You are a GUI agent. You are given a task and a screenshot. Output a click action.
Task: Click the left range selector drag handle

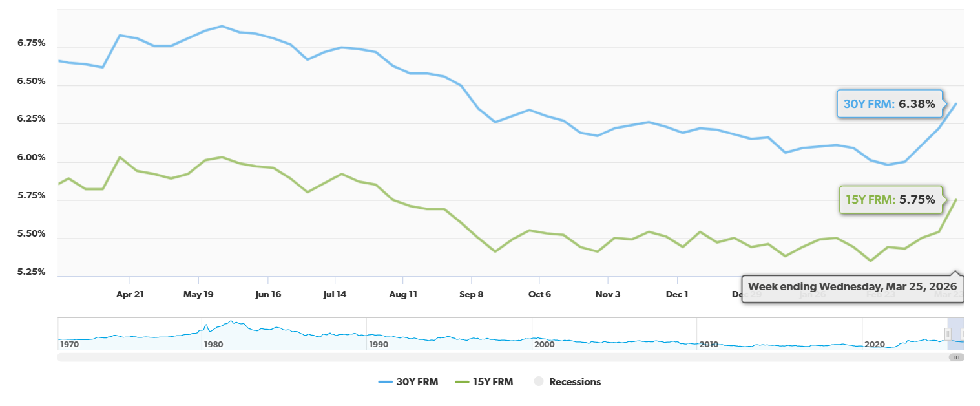coord(948,334)
